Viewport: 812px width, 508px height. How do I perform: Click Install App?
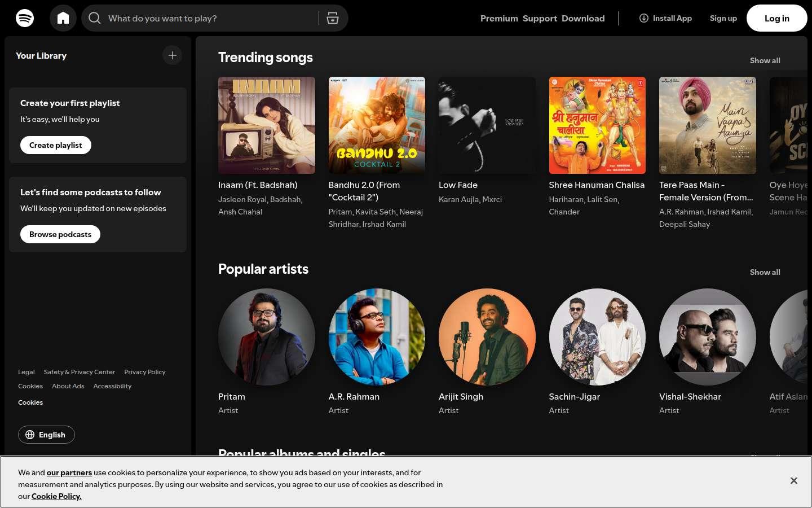[665, 18]
